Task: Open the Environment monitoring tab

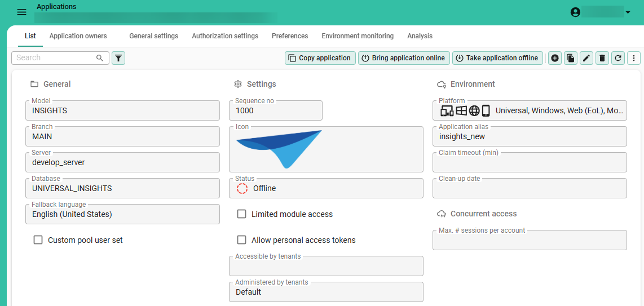Action: pos(358,36)
